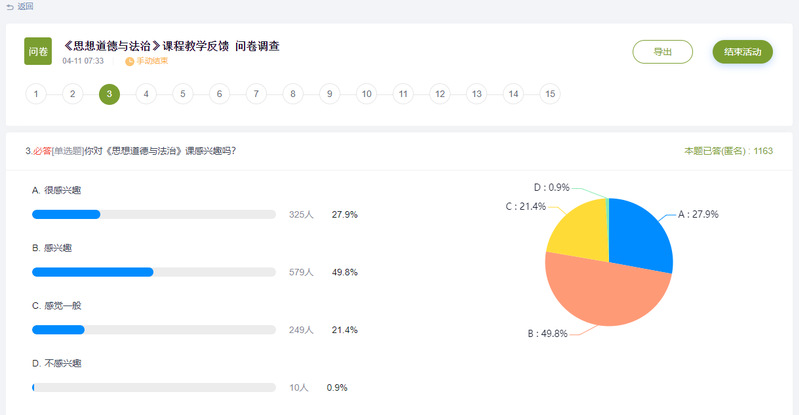Viewport: 799px width, 415px height.
Task: Open question 4 in the step bar
Action: click(146, 94)
